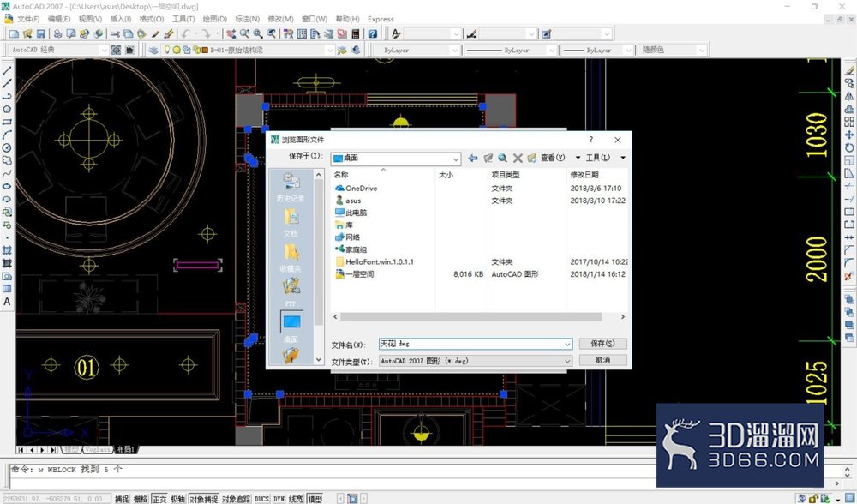
Task: Select the Move tool in Modify toolbar
Action: [x=848, y=135]
